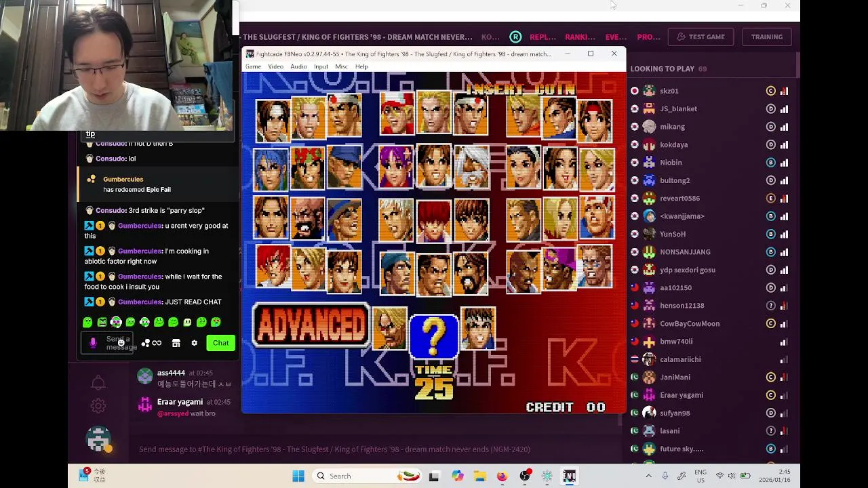Select player mikang in the list
Screen dimensions: 868x488
[x=672, y=127]
